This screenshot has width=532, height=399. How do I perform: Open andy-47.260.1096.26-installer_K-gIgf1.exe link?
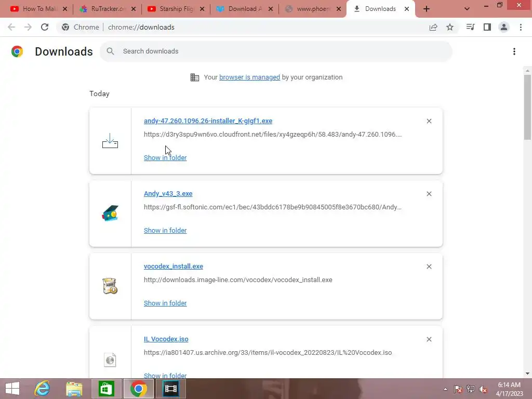coord(208,121)
